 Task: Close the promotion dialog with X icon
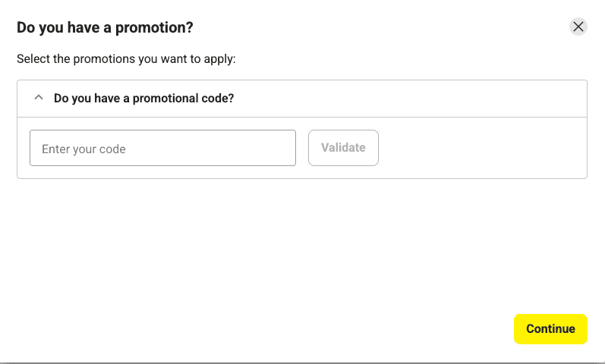click(578, 27)
